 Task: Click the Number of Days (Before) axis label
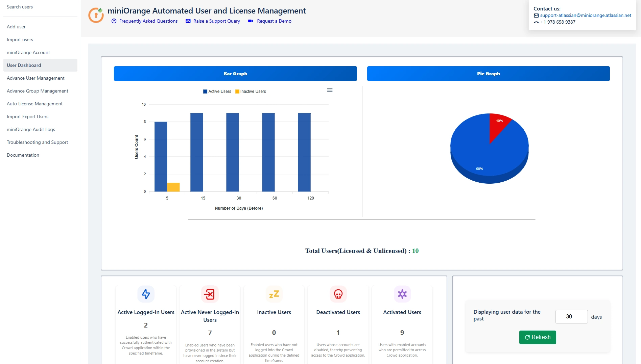[x=239, y=208]
